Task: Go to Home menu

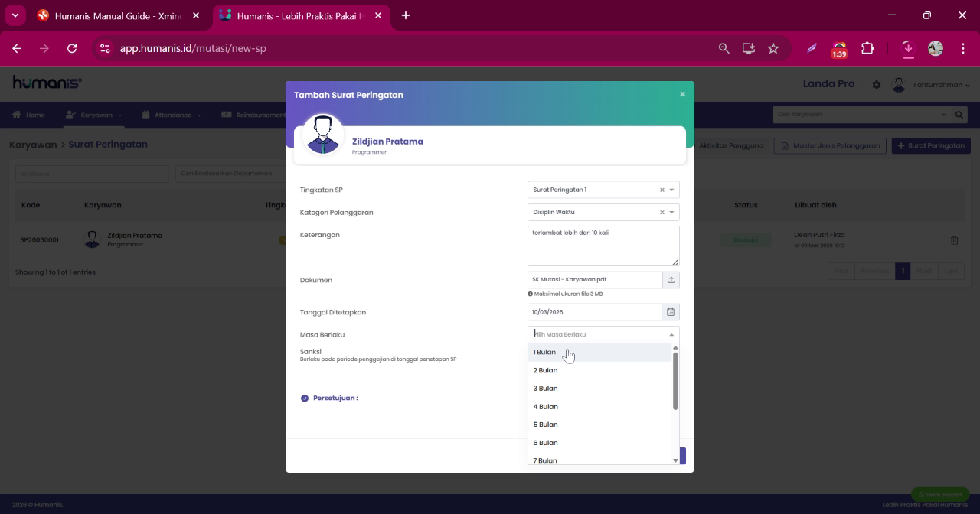Action: 29,115
